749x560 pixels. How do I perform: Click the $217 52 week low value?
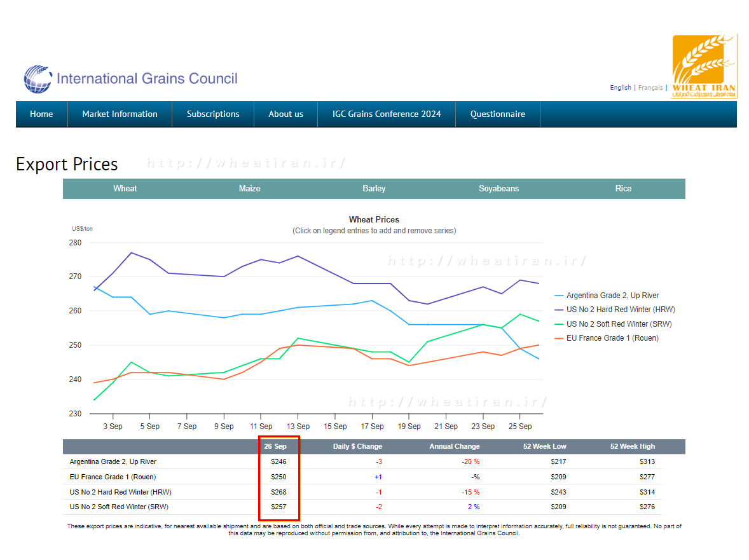pyautogui.click(x=558, y=461)
